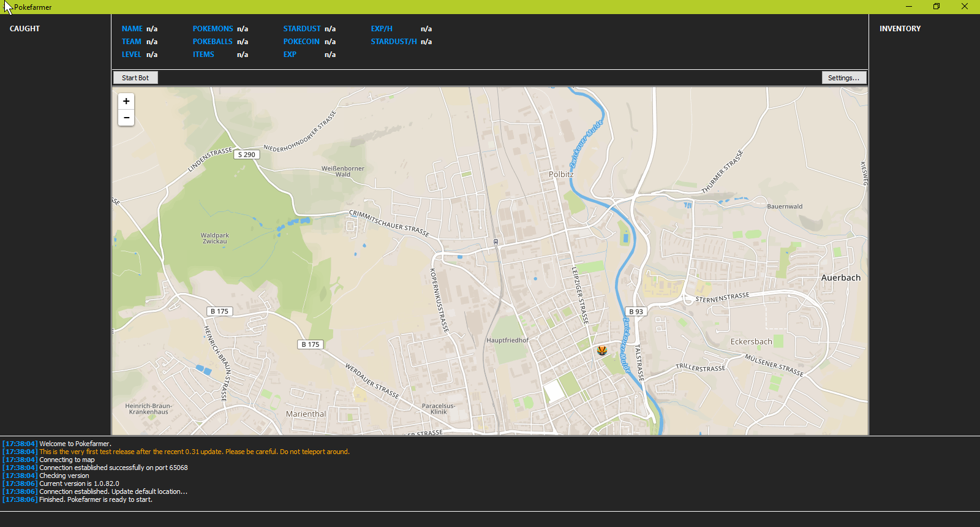Open the Settings... dialog

tap(843, 78)
